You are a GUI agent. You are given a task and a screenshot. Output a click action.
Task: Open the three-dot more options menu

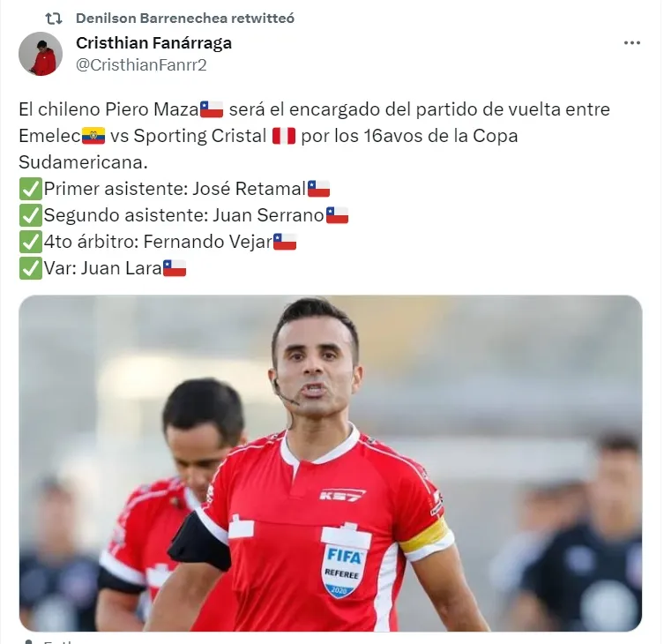tap(632, 43)
